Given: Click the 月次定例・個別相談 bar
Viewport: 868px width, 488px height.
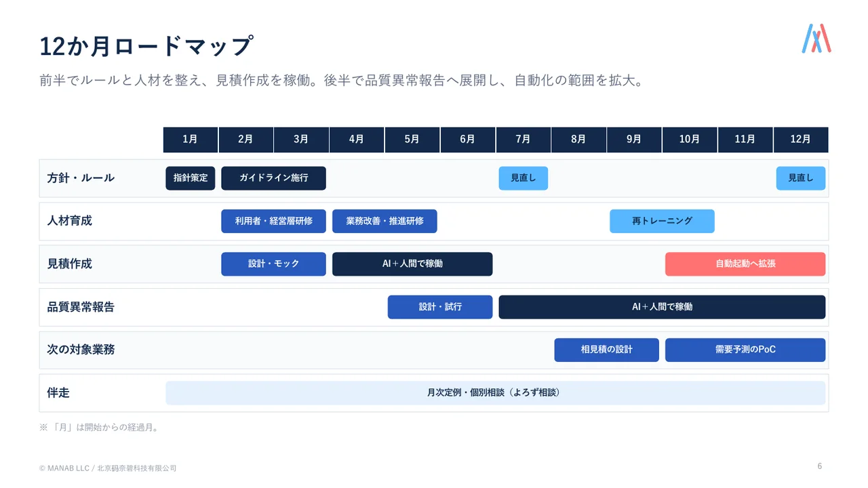Looking at the screenshot, I should (x=496, y=393).
